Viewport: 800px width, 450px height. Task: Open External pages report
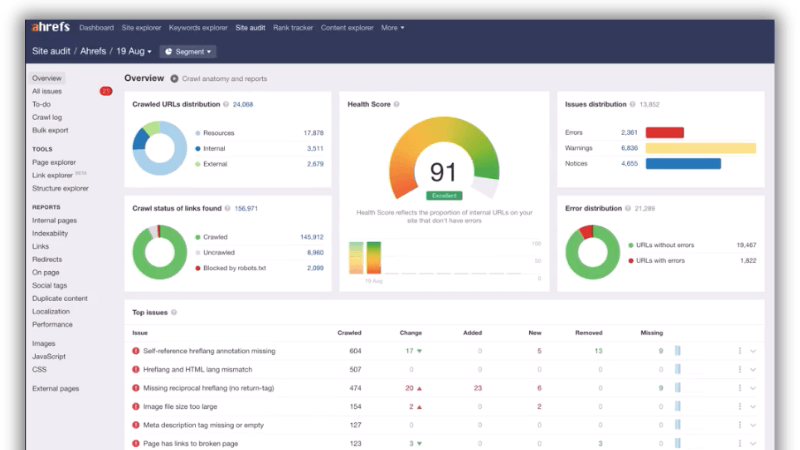tap(56, 389)
